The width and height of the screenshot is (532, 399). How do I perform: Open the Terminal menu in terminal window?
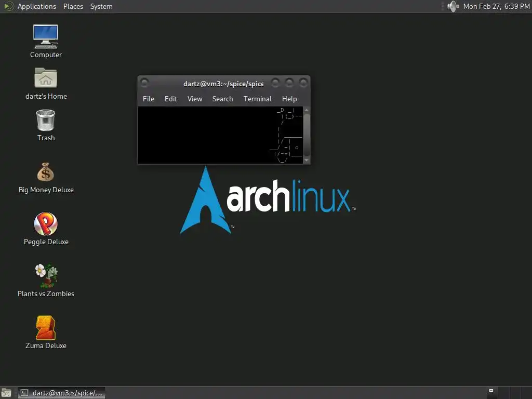tap(258, 99)
